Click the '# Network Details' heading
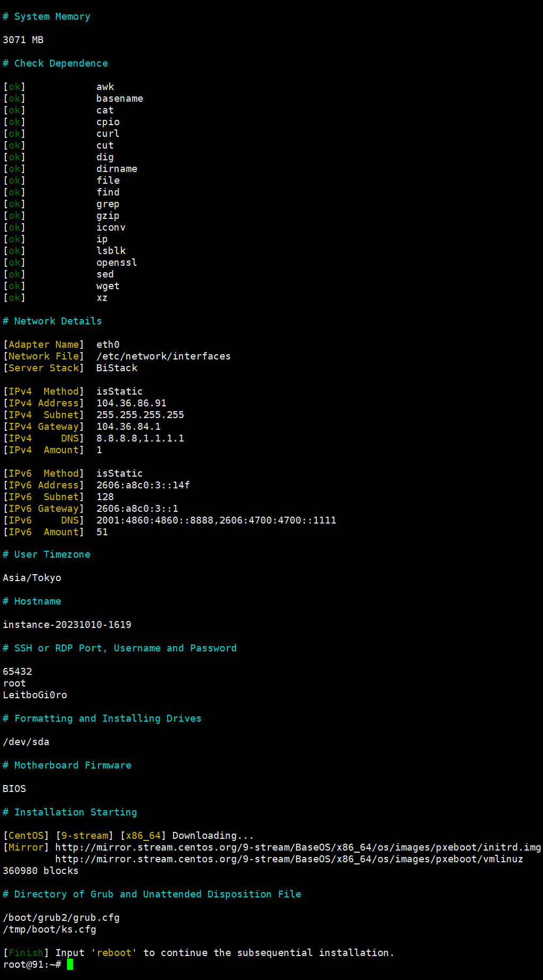 point(52,321)
